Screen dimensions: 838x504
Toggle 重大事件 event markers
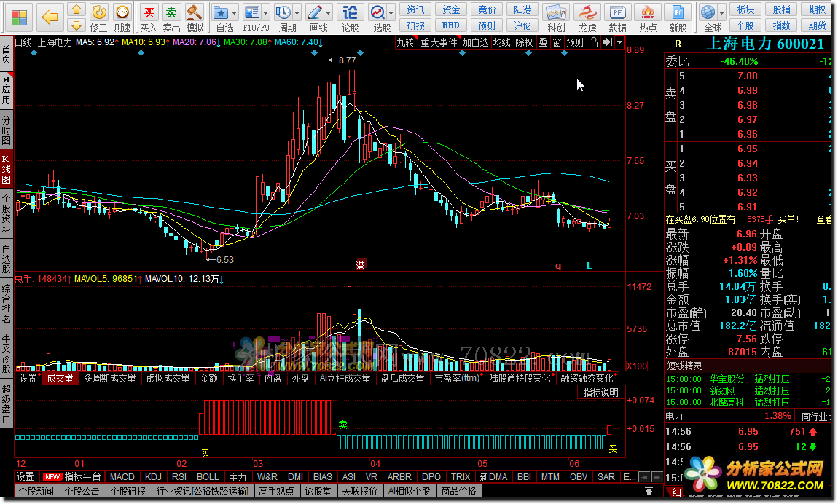[x=439, y=42]
